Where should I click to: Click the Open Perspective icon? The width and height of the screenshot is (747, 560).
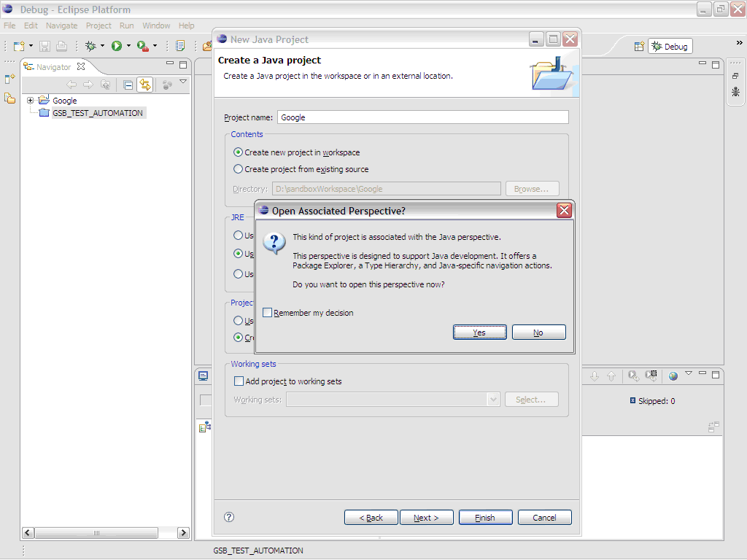pyautogui.click(x=639, y=46)
